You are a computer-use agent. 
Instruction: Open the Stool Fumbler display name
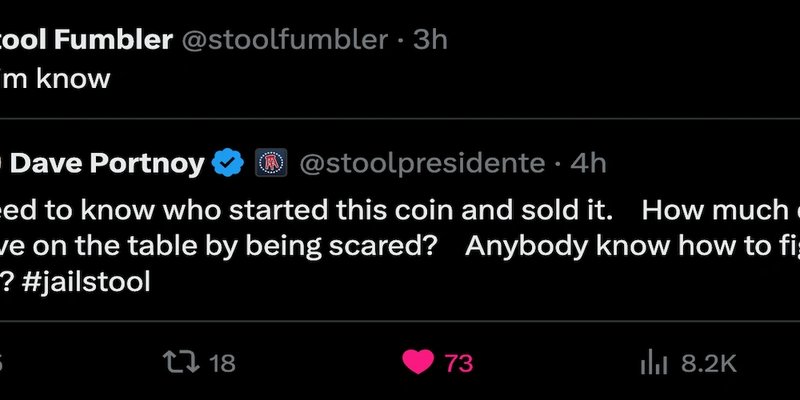pyautogui.click(x=86, y=40)
